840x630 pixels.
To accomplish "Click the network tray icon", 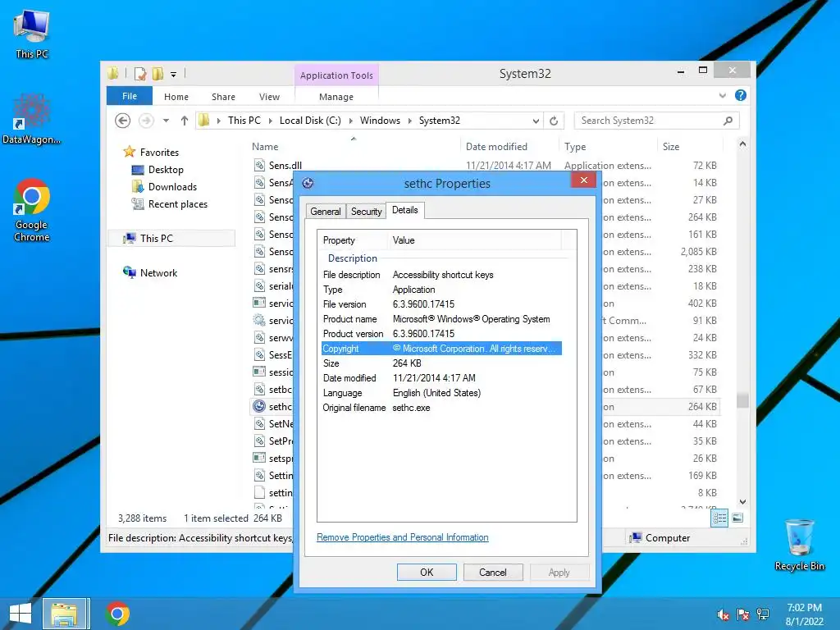I will coord(763,614).
